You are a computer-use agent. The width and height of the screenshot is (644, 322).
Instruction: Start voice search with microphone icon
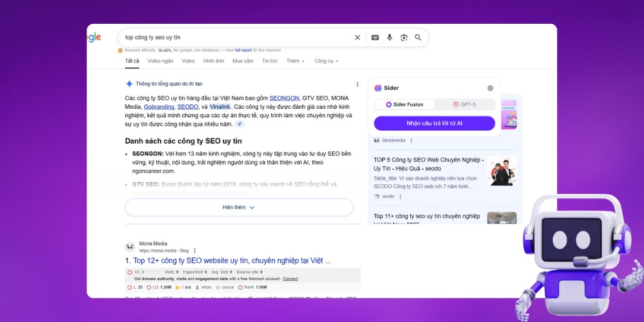coord(390,37)
